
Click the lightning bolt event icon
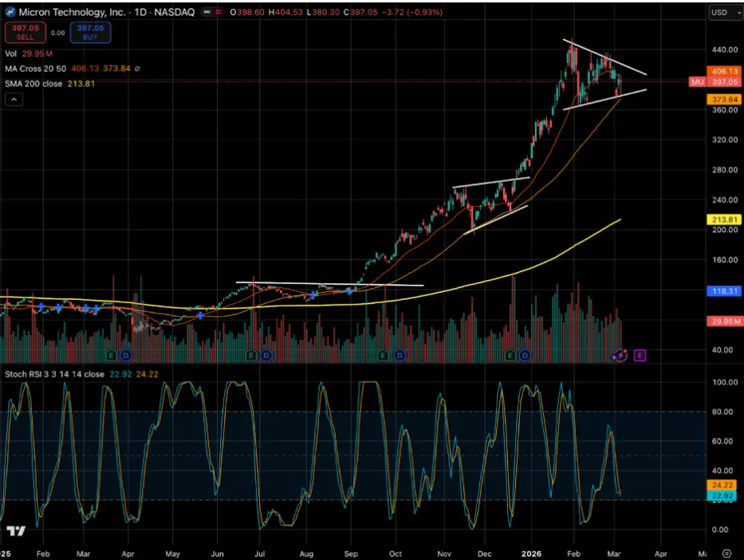point(620,355)
